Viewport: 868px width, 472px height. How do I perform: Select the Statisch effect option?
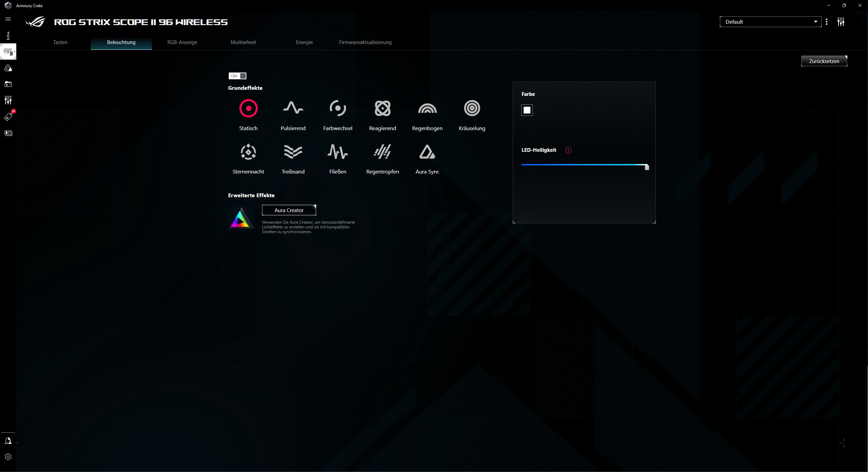pyautogui.click(x=248, y=108)
